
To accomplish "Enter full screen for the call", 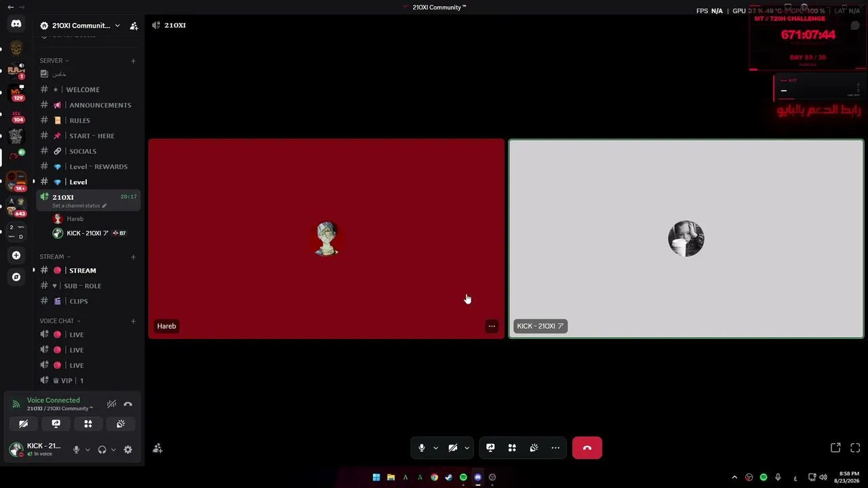I will tap(855, 448).
